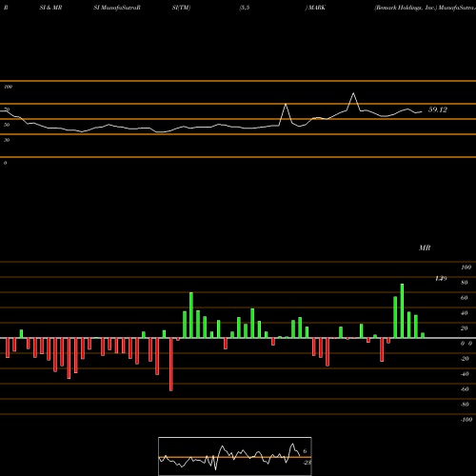This screenshot has height=476, width=476.
Task: Click the tallest green histogram bar
Action: click(402, 310)
